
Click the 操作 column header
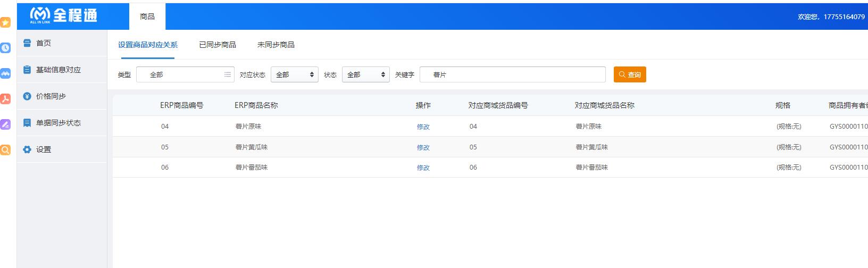[423, 105]
